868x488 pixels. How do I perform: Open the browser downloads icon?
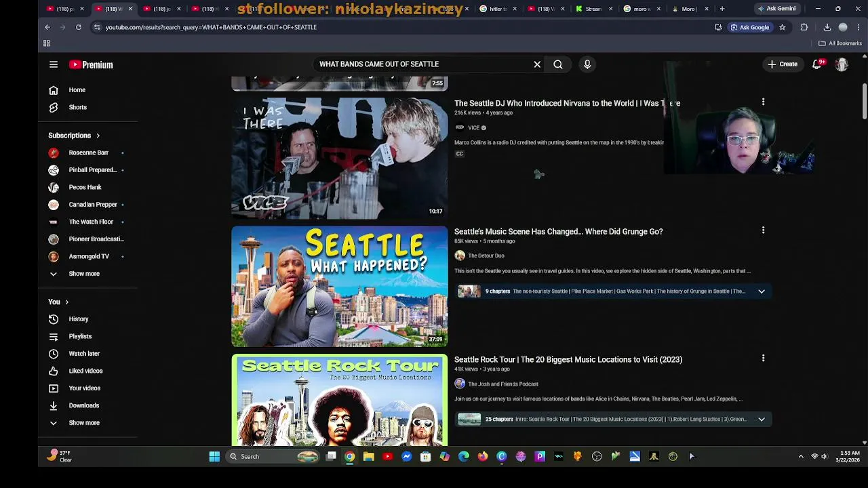[827, 27]
